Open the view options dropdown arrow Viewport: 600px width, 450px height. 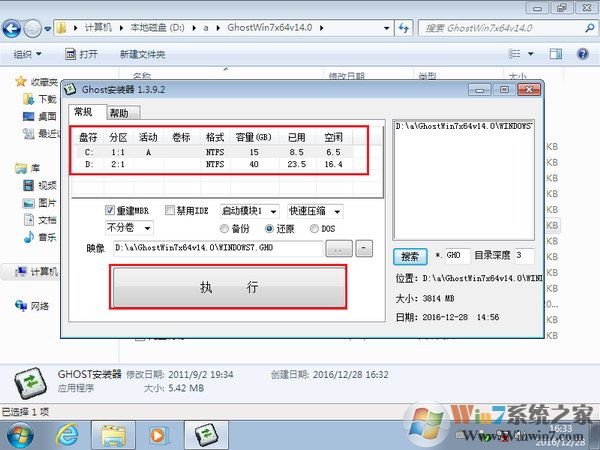click(531, 54)
